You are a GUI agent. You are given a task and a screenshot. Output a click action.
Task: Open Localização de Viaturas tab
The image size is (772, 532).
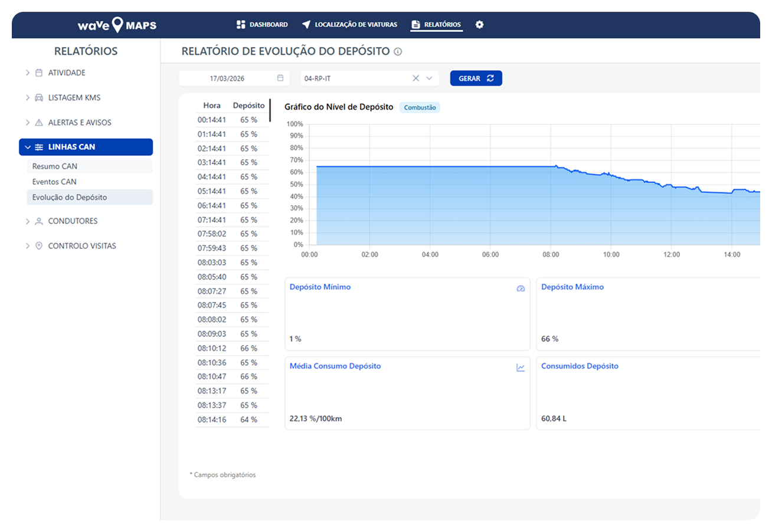tap(349, 25)
